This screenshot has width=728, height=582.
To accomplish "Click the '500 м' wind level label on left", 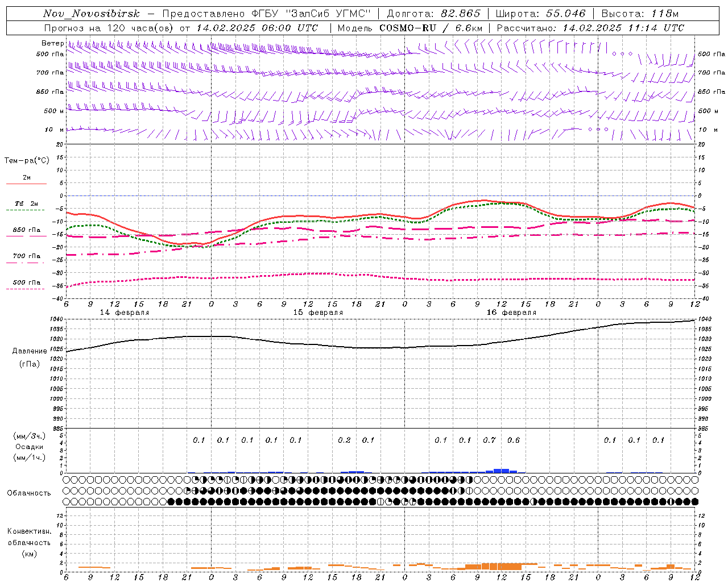I will click(x=54, y=111).
